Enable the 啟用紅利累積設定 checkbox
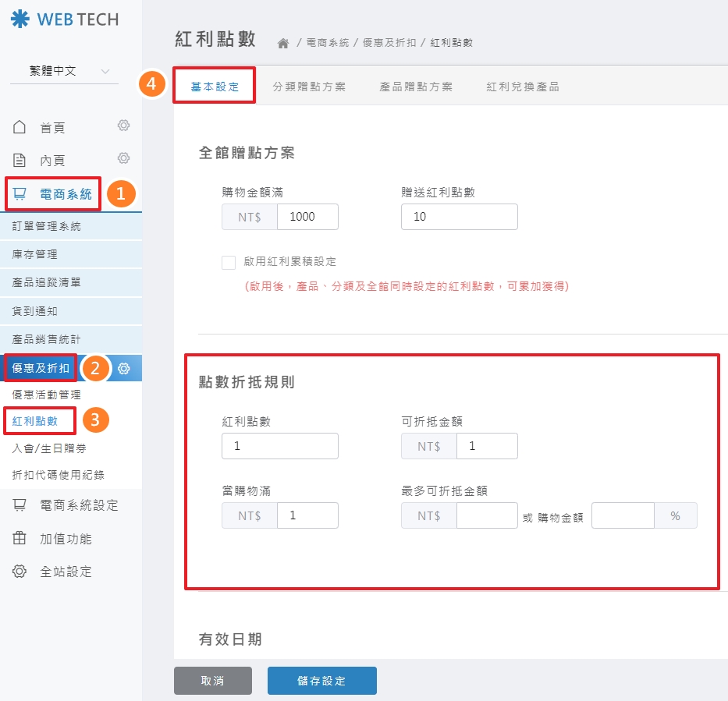Screen dimensions: 728x701 (x=229, y=262)
